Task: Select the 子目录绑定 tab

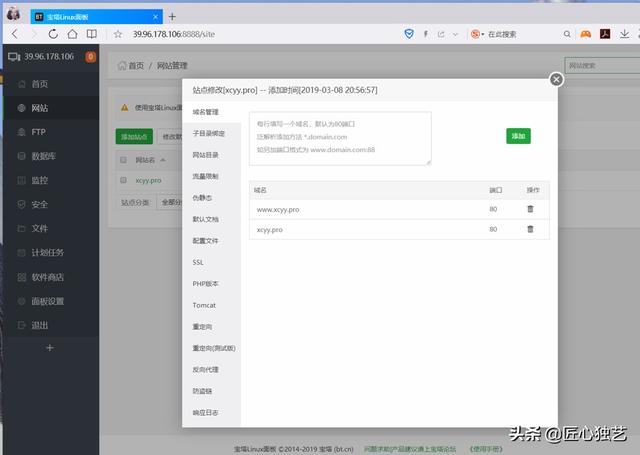Action: (211, 133)
